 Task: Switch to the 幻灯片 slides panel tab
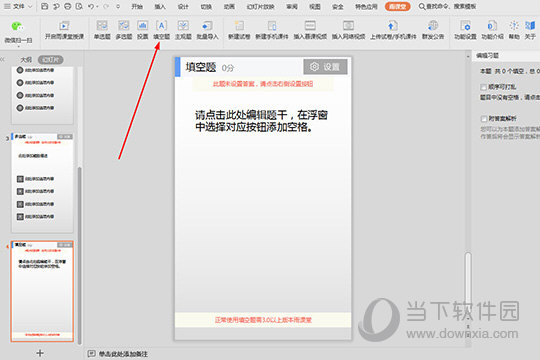point(51,60)
